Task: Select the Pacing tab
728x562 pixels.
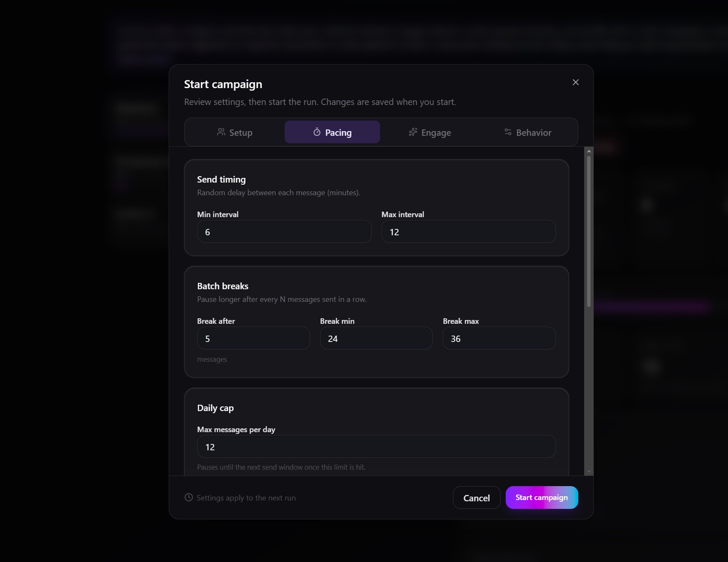Action: [x=332, y=132]
